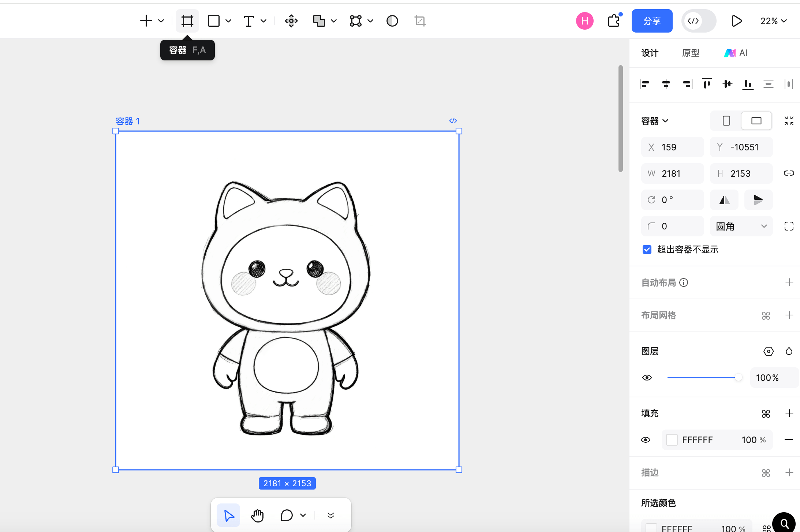Screen dimensions: 800x532
Task: Click the W width input field
Action: pyautogui.click(x=673, y=173)
